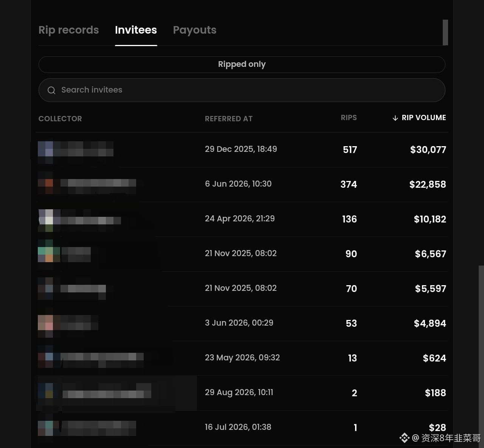Sort by the RIPS column header
The image size is (484, 448).
(349, 118)
